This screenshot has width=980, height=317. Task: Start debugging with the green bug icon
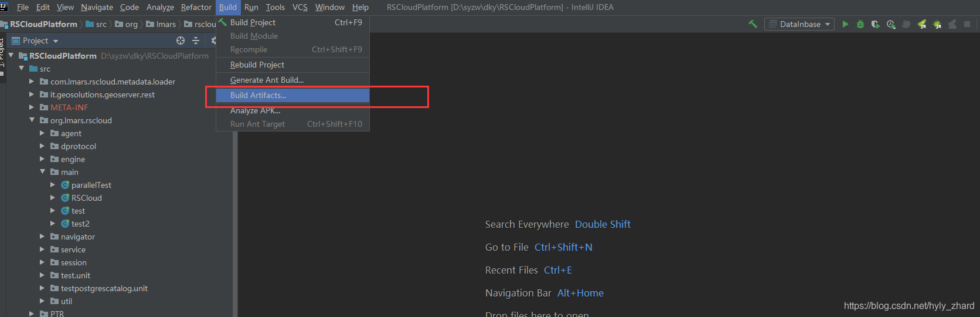pos(860,24)
